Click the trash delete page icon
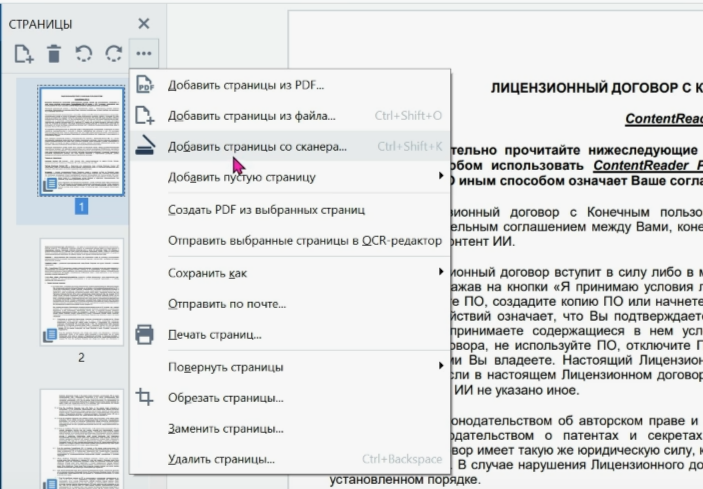 tap(54, 54)
